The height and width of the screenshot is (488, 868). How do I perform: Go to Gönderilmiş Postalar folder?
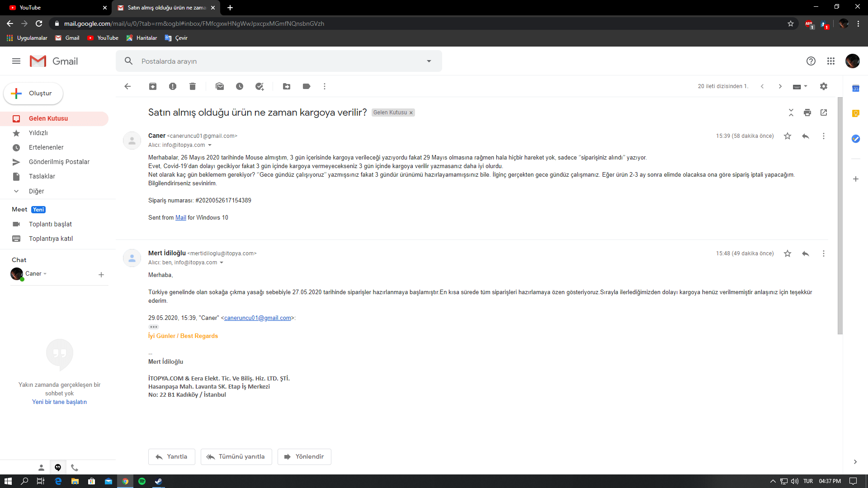click(x=59, y=162)
